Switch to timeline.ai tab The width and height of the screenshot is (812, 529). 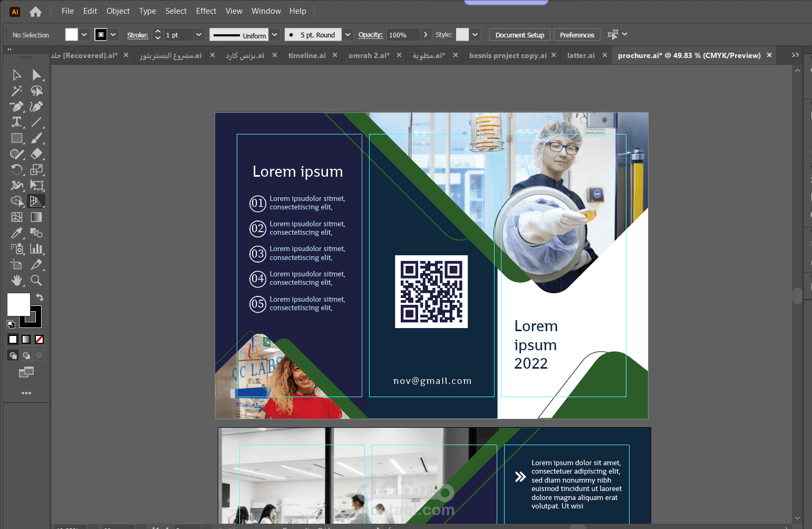pos(307,55)
